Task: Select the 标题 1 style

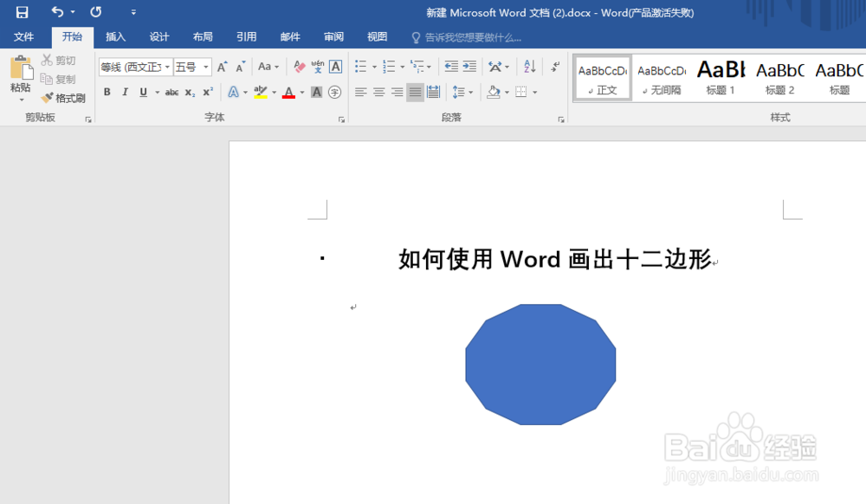Action: point(721,78)
